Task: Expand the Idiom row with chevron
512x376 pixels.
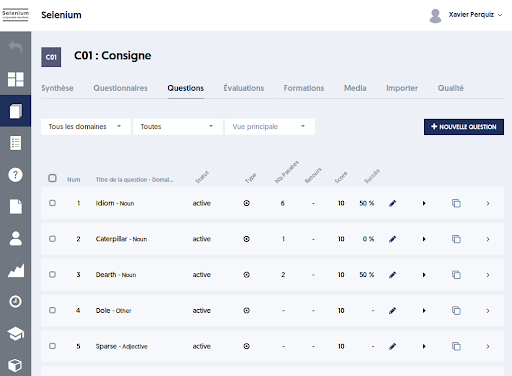Action: (x=488, y=203)
